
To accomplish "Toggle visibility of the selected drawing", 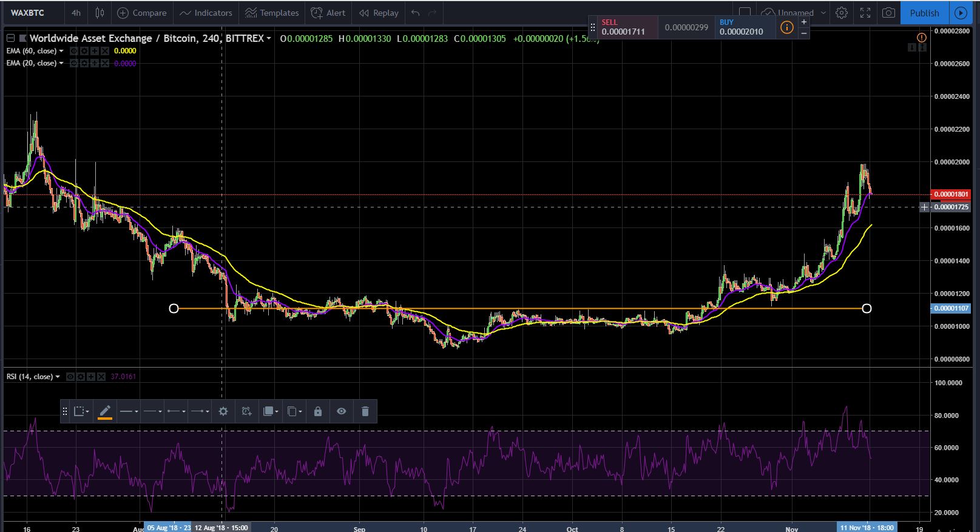I will pos(342,411).
